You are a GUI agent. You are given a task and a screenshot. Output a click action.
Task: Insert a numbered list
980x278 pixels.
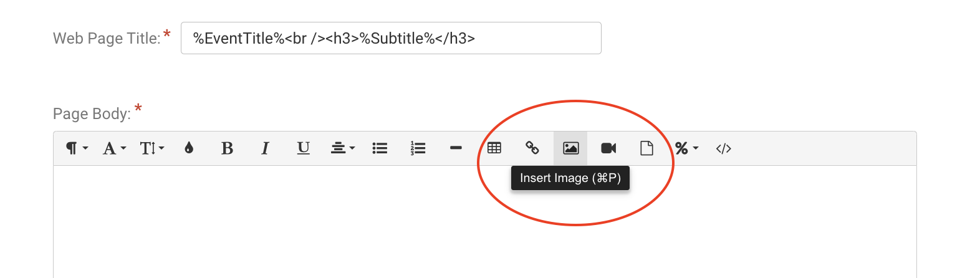click(x=418, y=148)
